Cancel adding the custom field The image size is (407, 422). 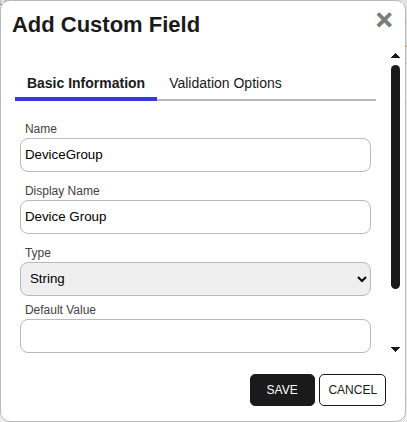click(x=352, y=390)
